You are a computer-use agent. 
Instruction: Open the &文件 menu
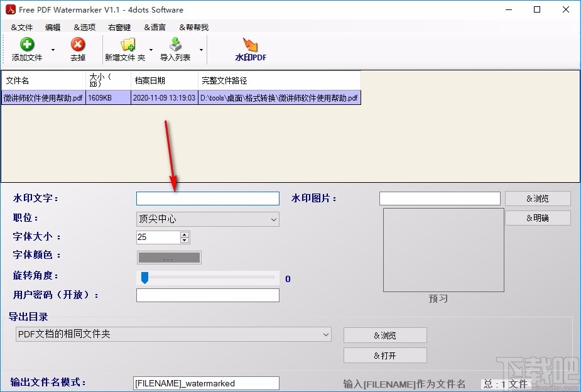pos(22,27)
